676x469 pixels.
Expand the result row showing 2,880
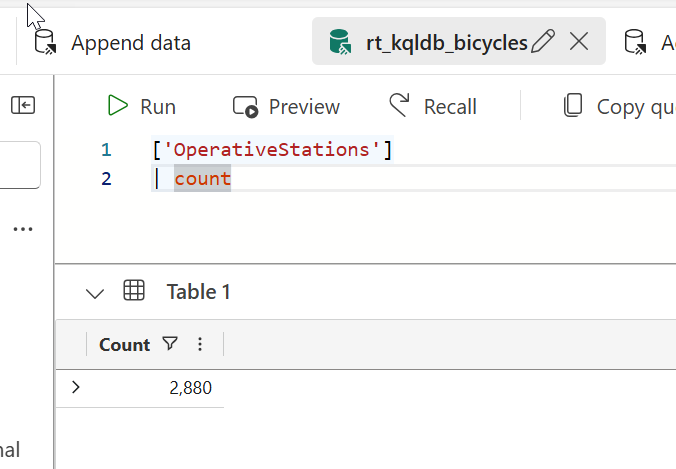(x=76, y=387)
